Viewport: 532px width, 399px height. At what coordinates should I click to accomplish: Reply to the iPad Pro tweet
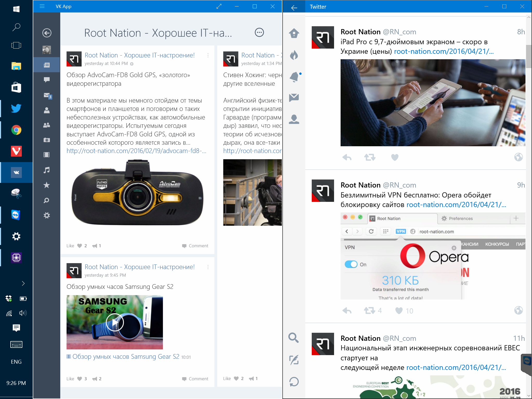(x=347, y=157)
